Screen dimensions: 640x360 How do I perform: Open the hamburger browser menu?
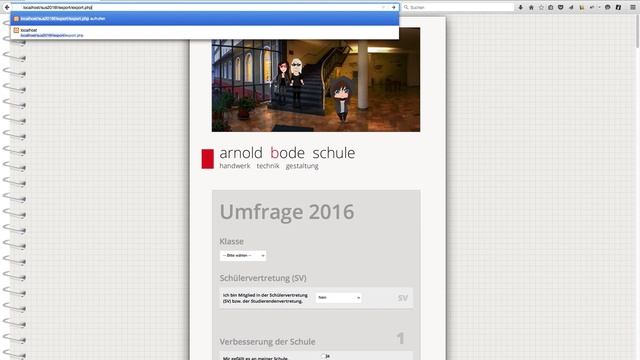pos(633,7)
